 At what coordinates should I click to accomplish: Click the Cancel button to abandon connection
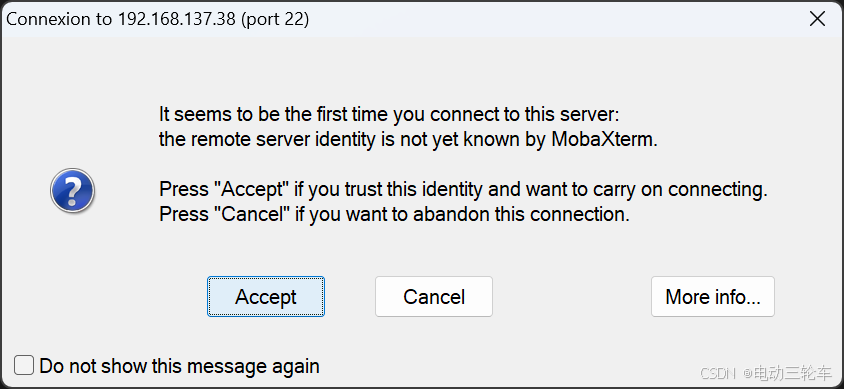(434, 296)
